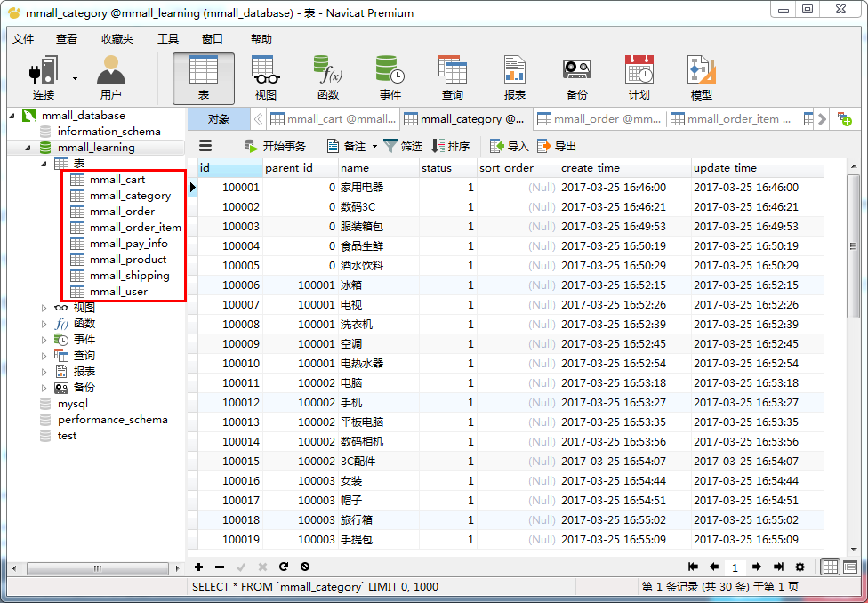868x603 pixels.
Task: Open the 连接 dropdown arrow
Action: point(75,78)
